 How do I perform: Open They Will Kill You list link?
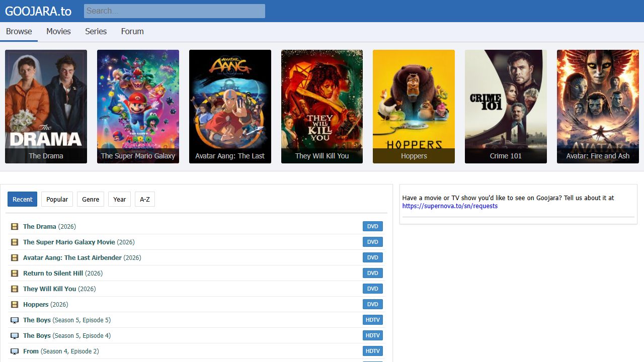coord(59,289)
